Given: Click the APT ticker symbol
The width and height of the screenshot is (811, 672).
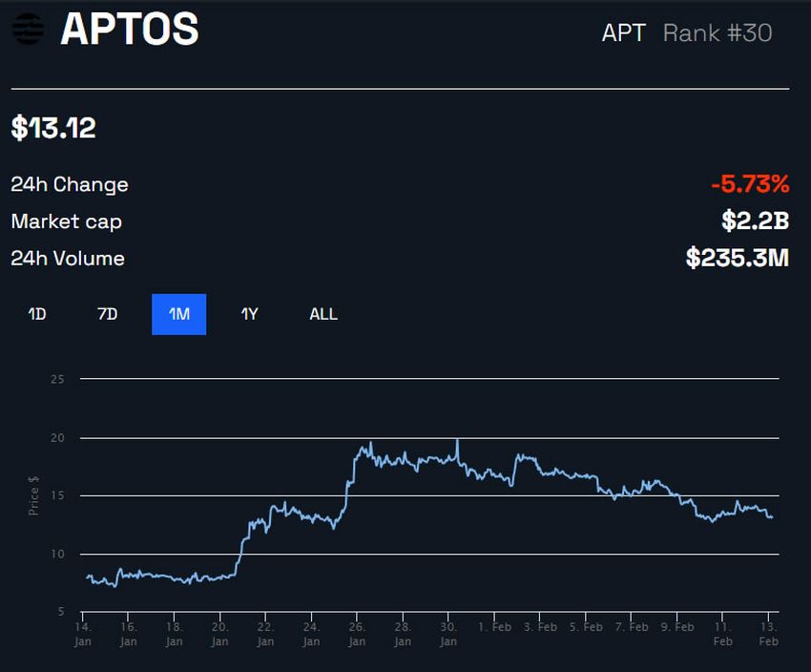Looking at the screenshot, I should coord(624,33).
